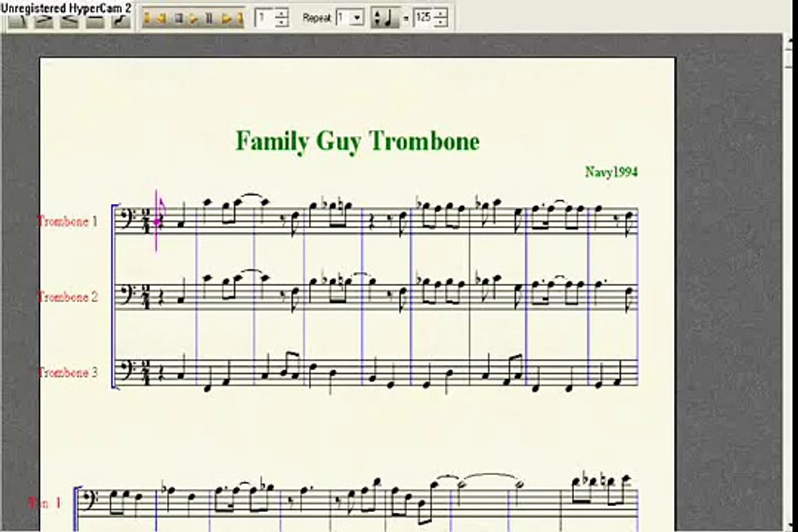The image size is (798, 532).
Task: Select the straight line tool icon
Action: coord(95,21)
